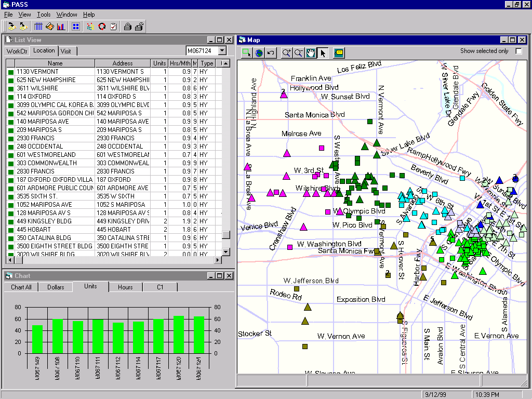Image resolution: width=532 pixels, height=399 pixels.
Task: Click the colored scatter dots toolbar icon
Action: [x=90, y=26]
